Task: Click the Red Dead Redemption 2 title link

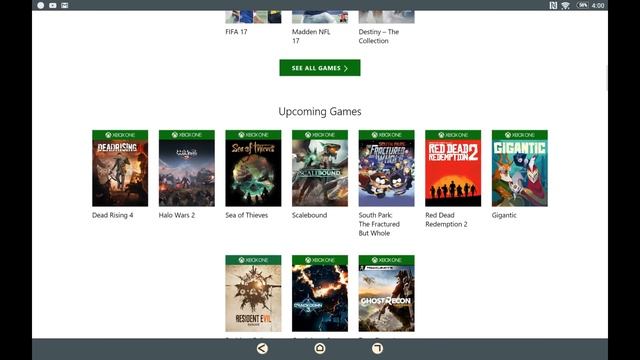Action: point(446,220)
